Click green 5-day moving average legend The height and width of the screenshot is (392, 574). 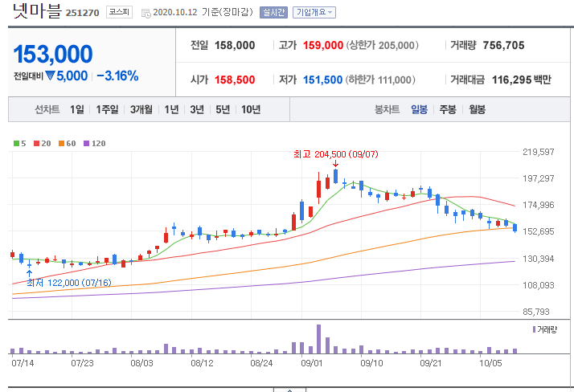21,144
